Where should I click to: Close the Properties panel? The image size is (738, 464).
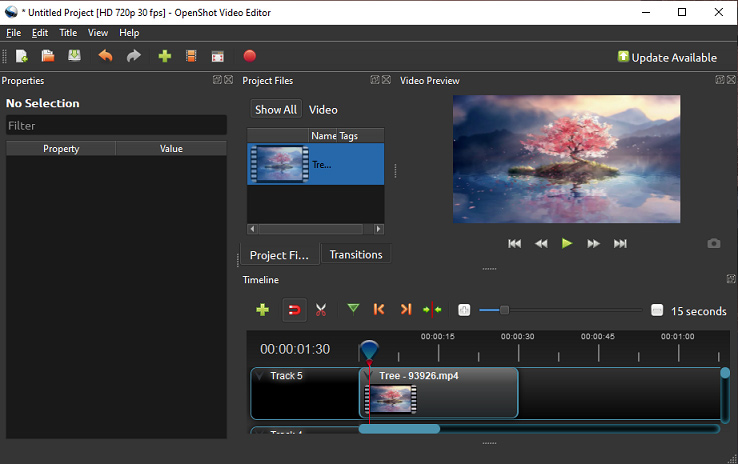pos(228,80)
